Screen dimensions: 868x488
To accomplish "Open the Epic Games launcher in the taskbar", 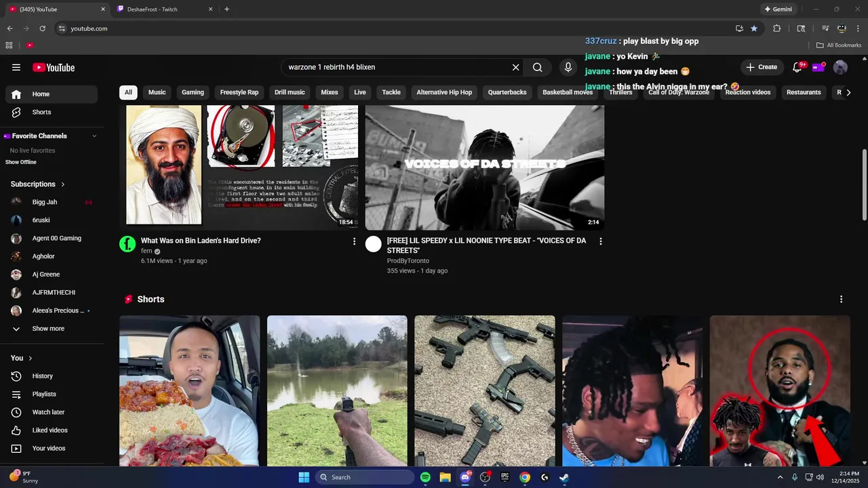I will [505, 477].
